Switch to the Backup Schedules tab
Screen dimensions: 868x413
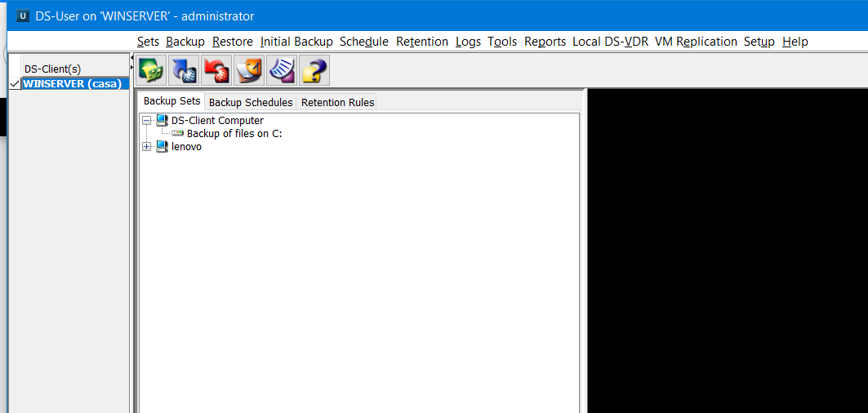pyautogui.click(x=251, y=102)
